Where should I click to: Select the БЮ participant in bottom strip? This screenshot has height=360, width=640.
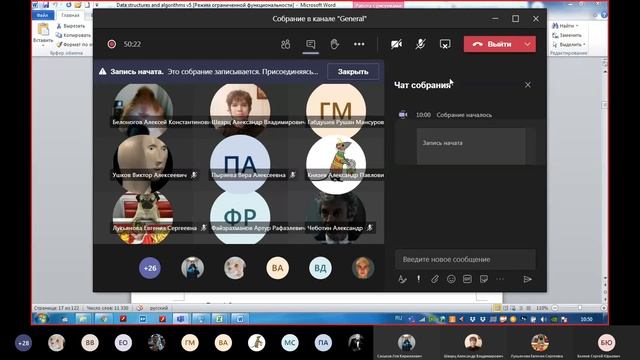pyautogui.click(x=607, y=343)
